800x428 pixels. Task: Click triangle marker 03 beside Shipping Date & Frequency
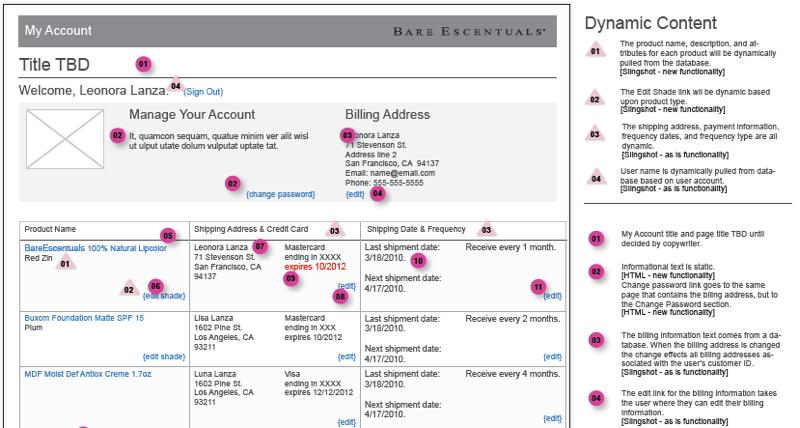click(486, 228)
